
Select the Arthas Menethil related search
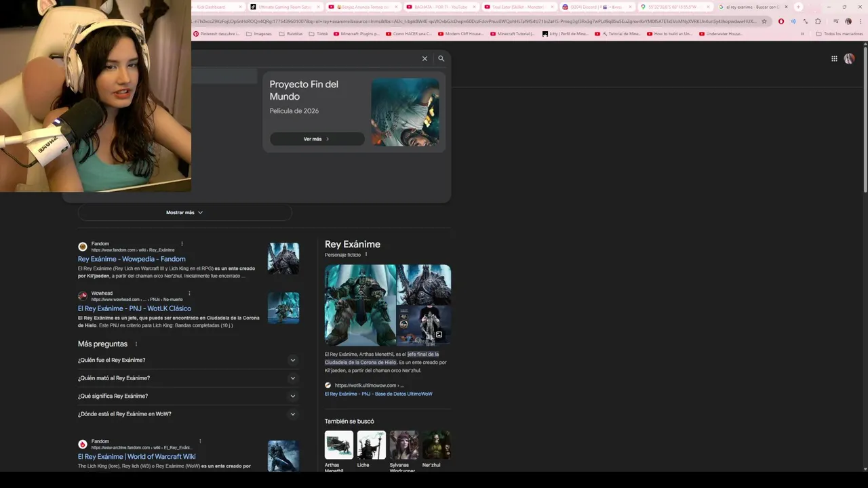coord(339,451)
